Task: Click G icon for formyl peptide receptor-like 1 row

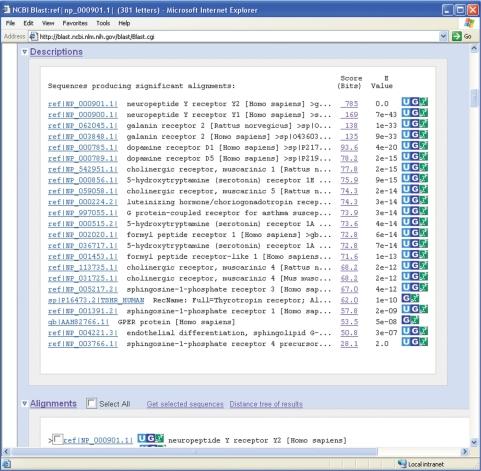Action: [x=414, y=255]
